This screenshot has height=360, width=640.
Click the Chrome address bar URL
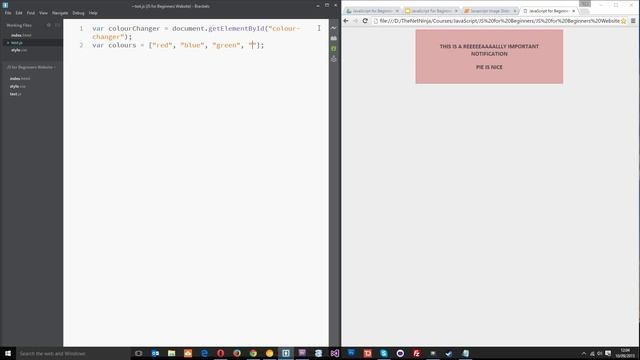coord(500,21)
